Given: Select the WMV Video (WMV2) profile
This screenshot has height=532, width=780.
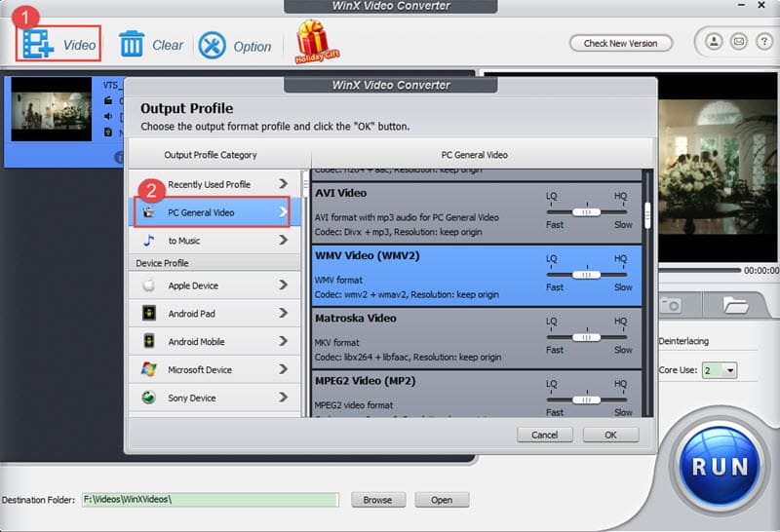Looking at the screenshot, I should click(x=477, y=276).
